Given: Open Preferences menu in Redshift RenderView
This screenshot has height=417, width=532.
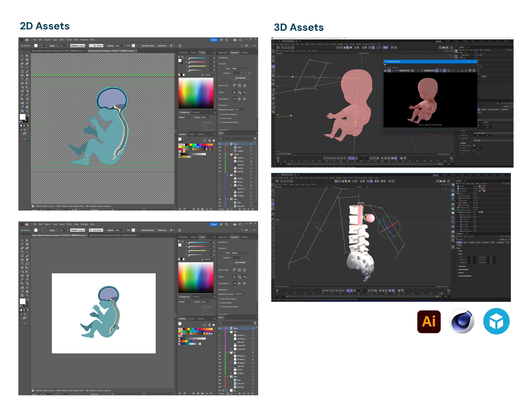Looking at the screenshot, I should pos(395,67).
